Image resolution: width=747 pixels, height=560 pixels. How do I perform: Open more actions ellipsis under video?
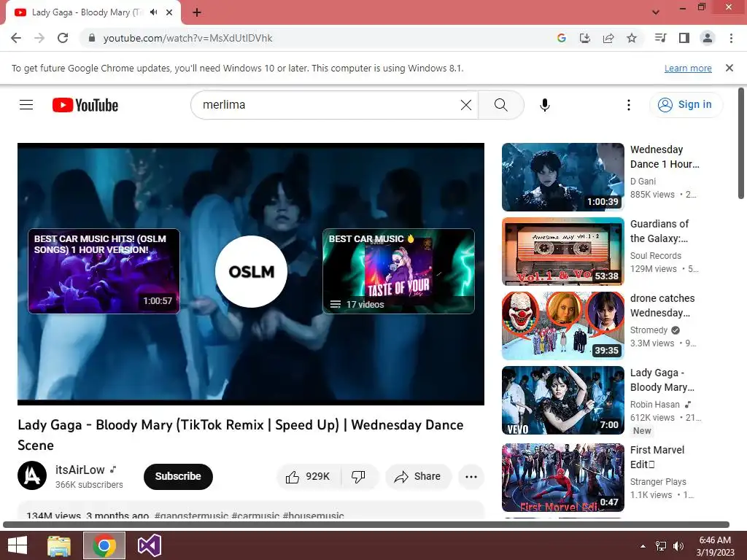[471, 477]
